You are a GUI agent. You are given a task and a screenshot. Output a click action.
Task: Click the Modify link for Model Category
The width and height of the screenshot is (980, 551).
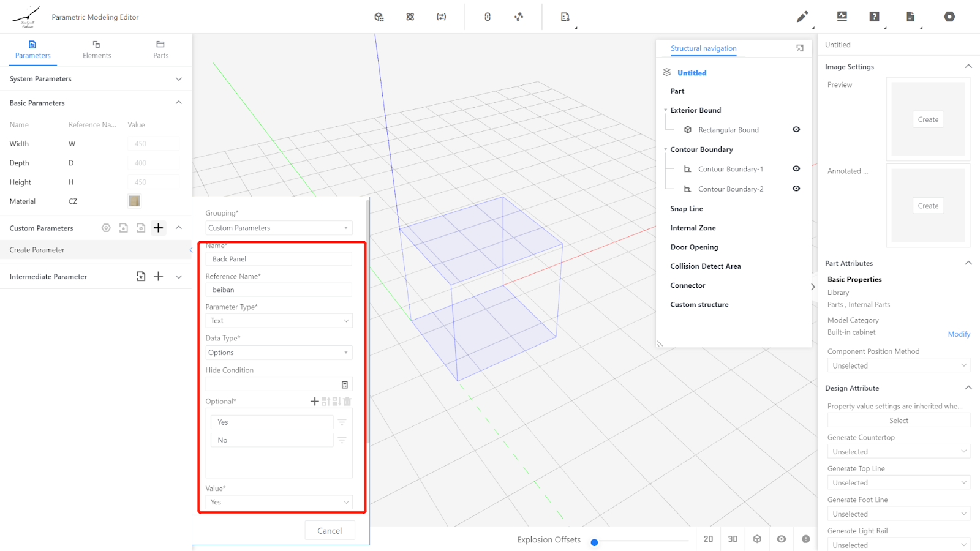coord(959,334)
